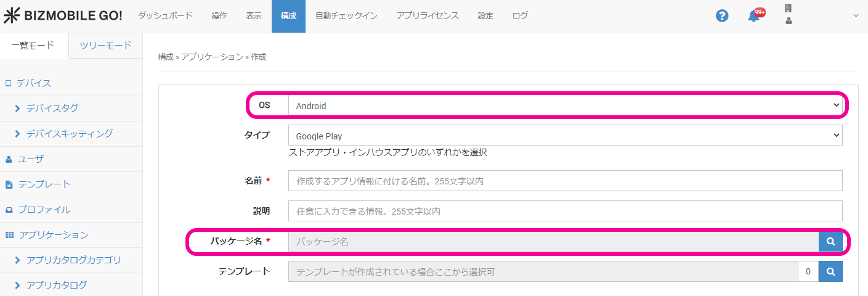Click the アプリケーション grid icon in sidebar
The width and height of the screenshot is (868, 296).
click(x=9, y=235)
